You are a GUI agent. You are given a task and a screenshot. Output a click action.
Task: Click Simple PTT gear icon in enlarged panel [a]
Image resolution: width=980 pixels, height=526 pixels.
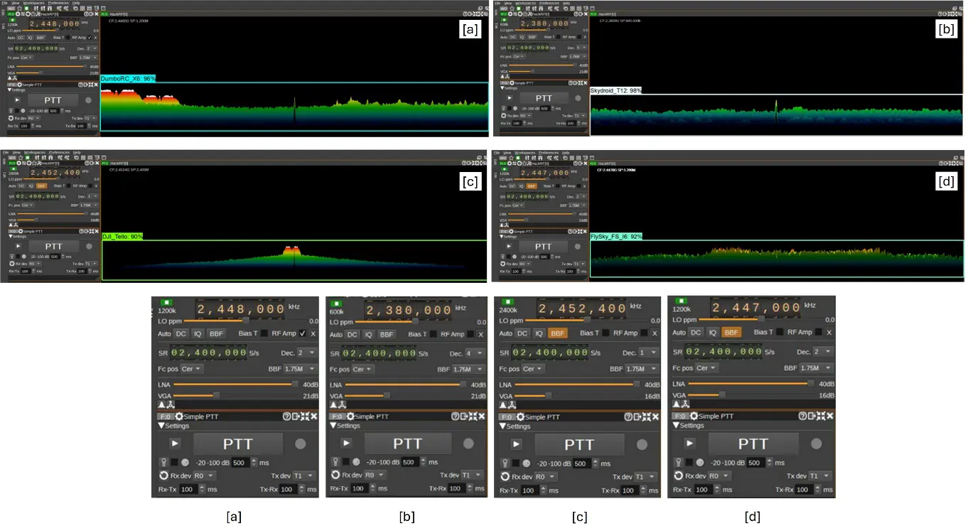click(x=179, y=417)
